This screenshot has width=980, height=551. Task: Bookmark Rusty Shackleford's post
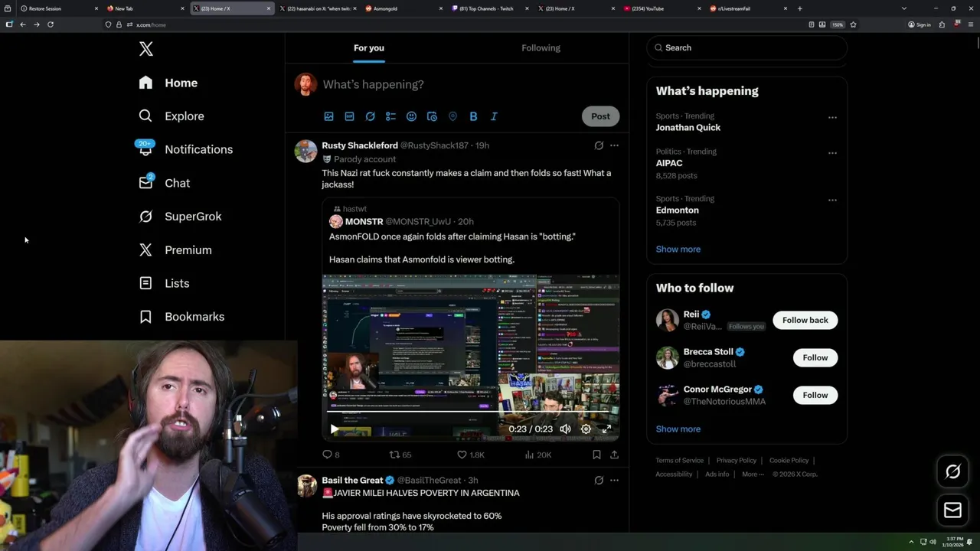point(596,455)
